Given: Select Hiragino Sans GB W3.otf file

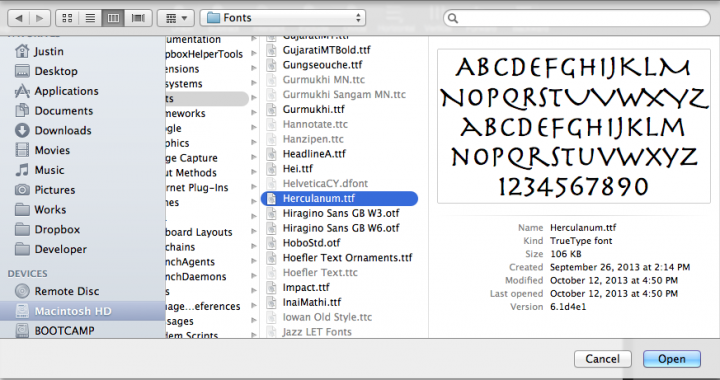Looking at the screenshot, I should pos(341,213).
